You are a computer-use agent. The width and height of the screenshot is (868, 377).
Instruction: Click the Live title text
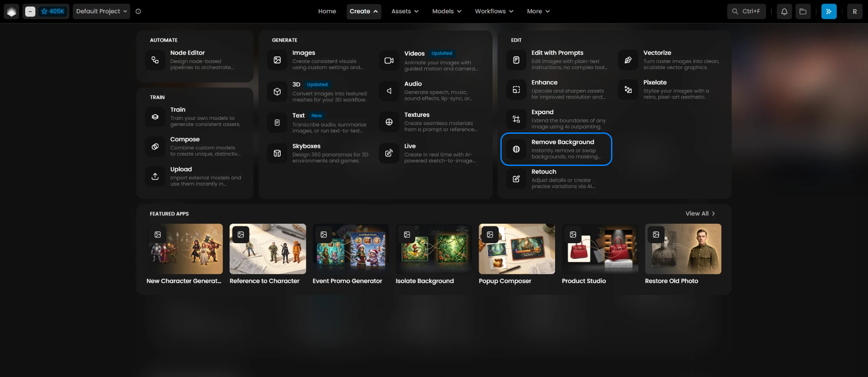(410, 146)
